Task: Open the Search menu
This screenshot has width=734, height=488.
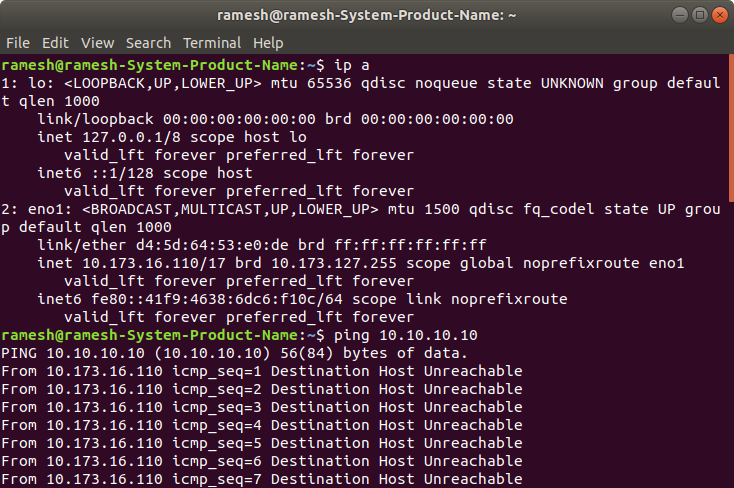Action: 148,43
